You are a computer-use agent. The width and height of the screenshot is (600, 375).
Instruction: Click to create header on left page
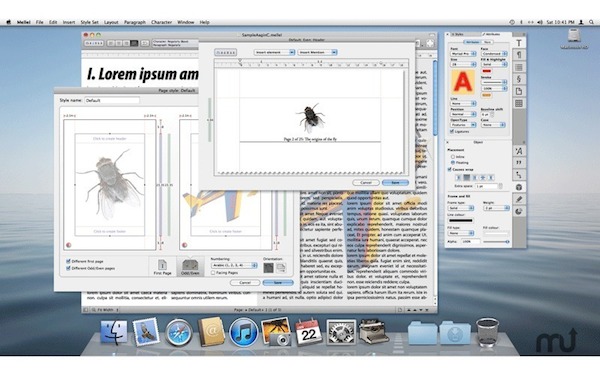pyautogui.click(x=109, y=139)
